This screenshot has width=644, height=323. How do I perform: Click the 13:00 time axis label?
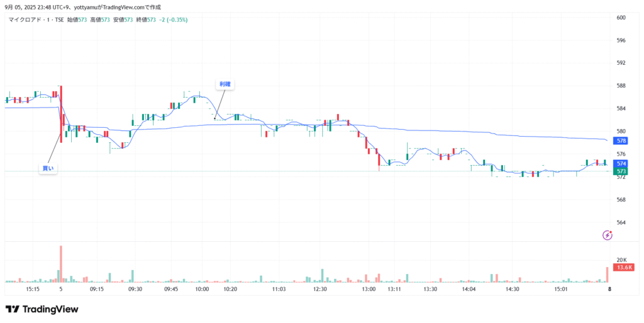click(x=369, y=289)
